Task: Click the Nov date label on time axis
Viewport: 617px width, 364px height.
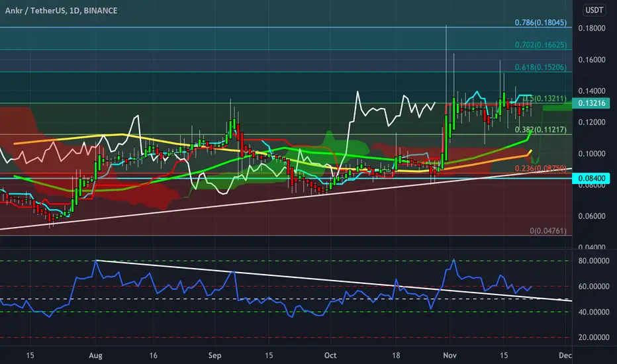Action: [450, 355]
